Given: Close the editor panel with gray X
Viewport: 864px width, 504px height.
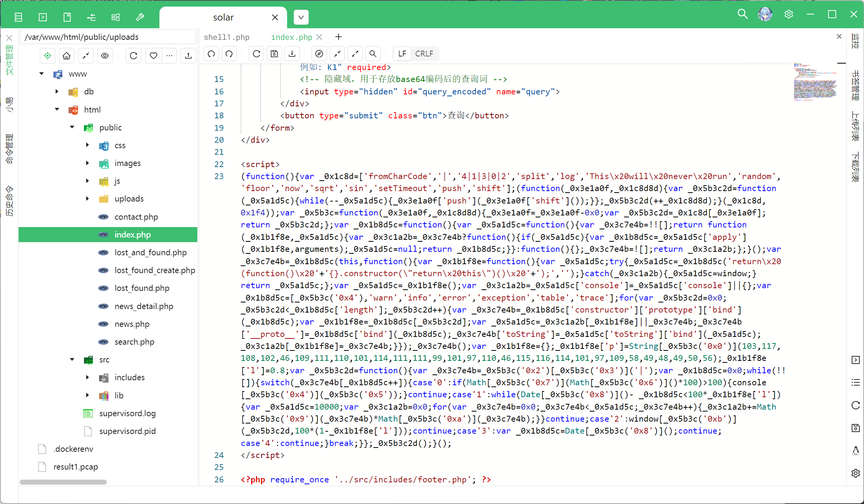Looking at the screenshot, I should point(839,36).
